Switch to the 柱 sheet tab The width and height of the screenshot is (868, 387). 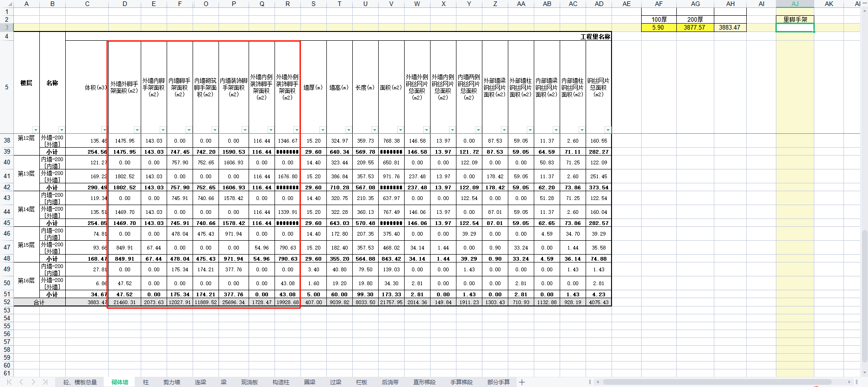[x=146, y=382]
